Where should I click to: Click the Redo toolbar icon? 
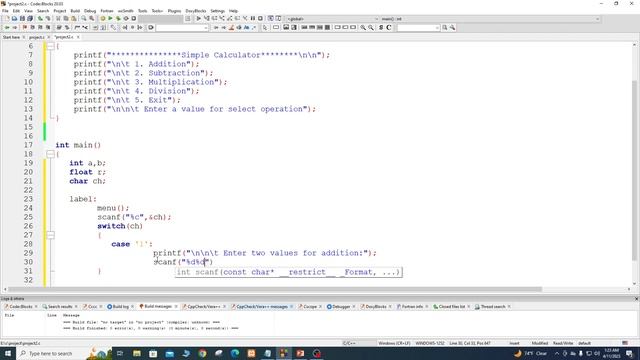tap(48, 19)
